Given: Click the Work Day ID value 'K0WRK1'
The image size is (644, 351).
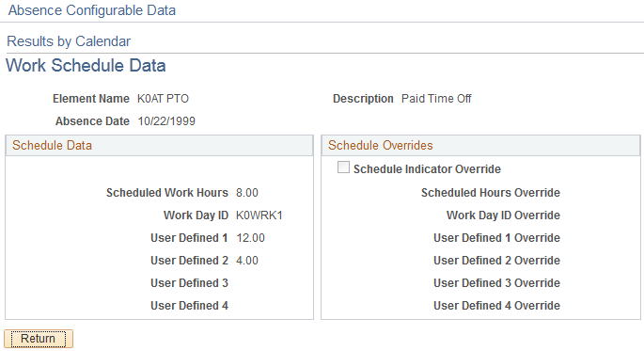Looking at the screenshot, I should (x=259, y=215).
